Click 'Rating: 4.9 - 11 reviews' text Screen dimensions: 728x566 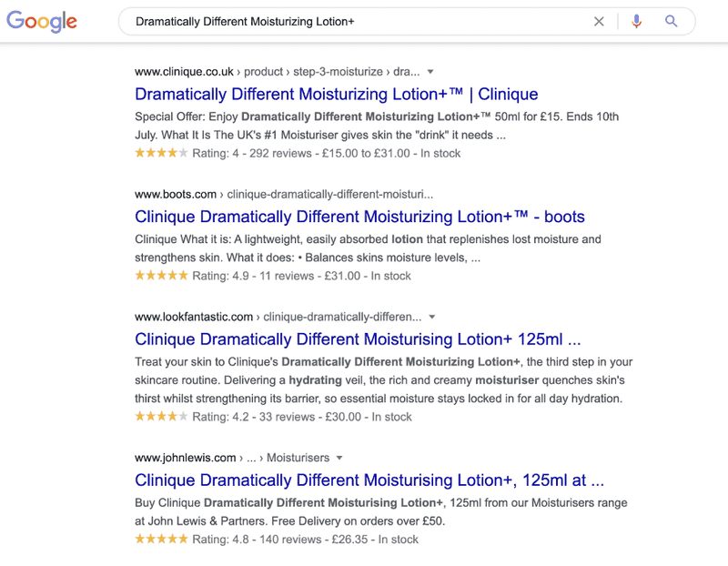click(253, 277)
